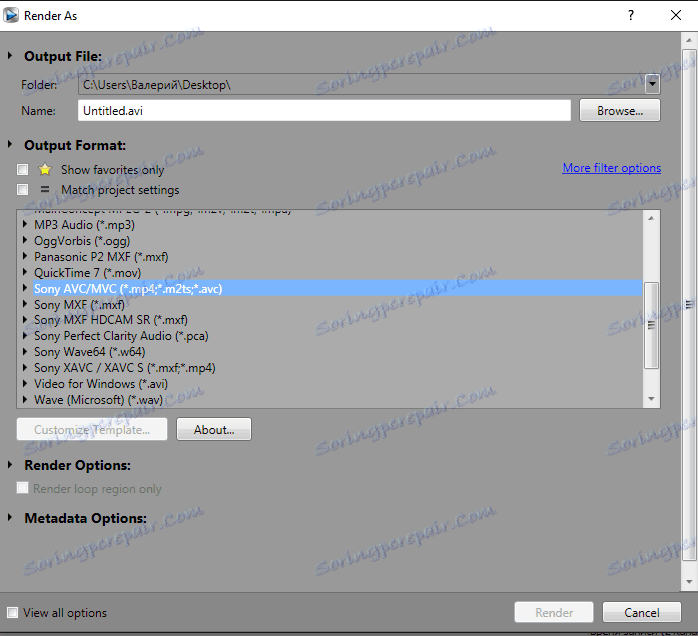Select Sony MXF (*.mxf) format

pyautogui.click(x=80, y=304)
